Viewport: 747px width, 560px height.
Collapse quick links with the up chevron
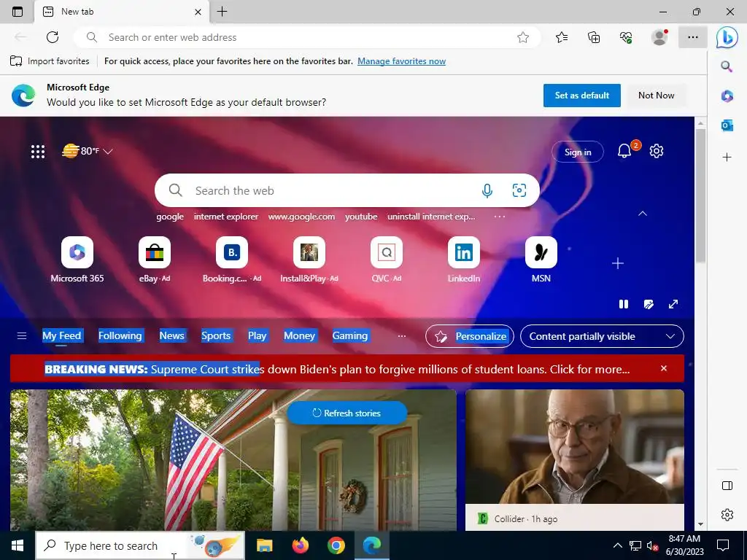pos(643,214)
